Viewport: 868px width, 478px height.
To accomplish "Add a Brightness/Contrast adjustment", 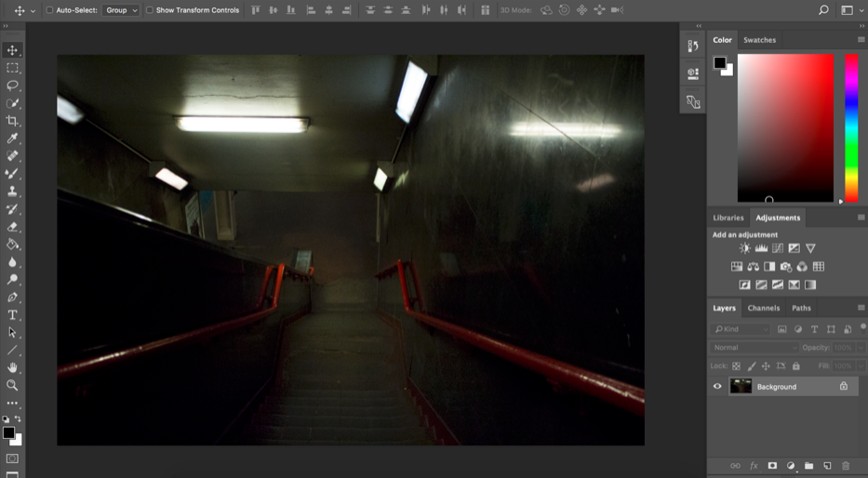I will (745, 248).
